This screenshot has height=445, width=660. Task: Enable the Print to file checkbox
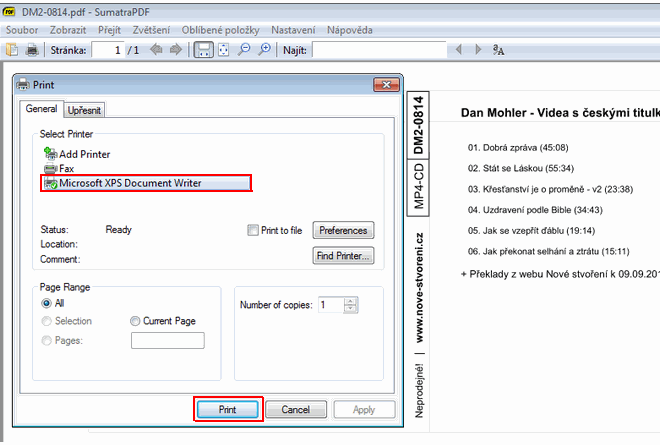(253, 230)
